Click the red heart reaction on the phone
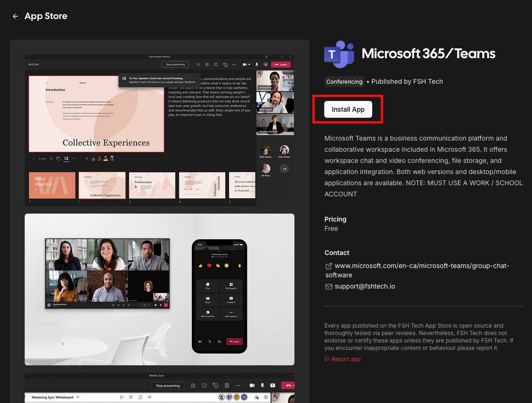 click(x=209, y=265)
